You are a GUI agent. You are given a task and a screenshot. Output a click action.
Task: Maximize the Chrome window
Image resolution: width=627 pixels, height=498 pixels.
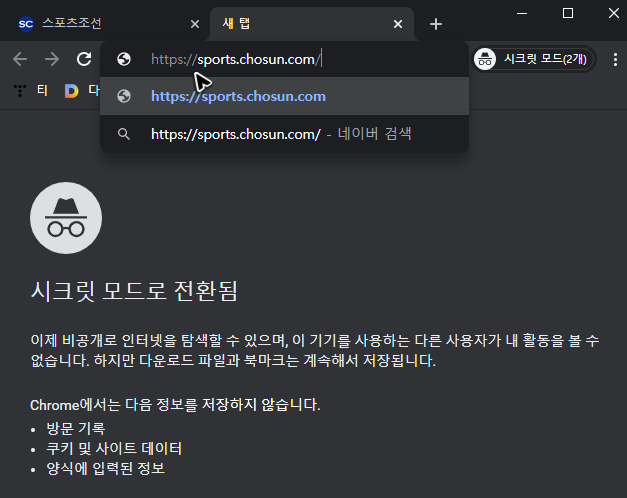coord(568,13)
